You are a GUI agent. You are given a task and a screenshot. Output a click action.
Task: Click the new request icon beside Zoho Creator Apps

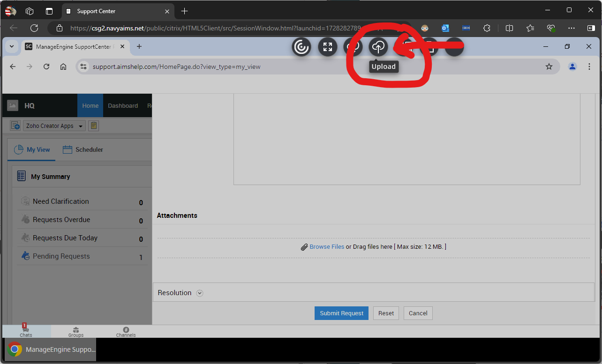(15, 126)
